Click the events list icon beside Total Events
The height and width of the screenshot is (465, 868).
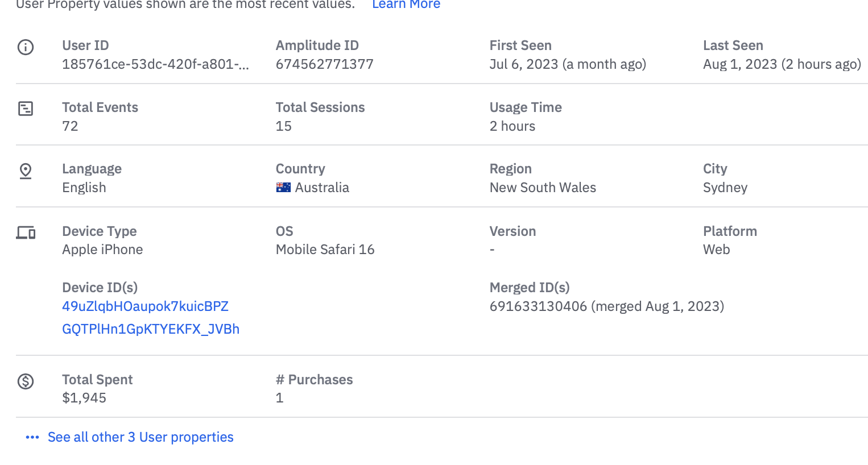point(26,109)
